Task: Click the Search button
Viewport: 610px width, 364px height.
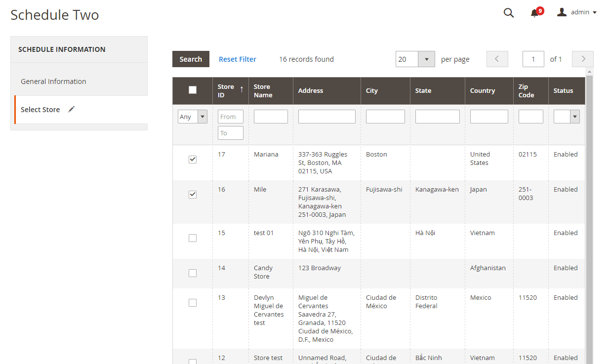Action: (191, 59)
